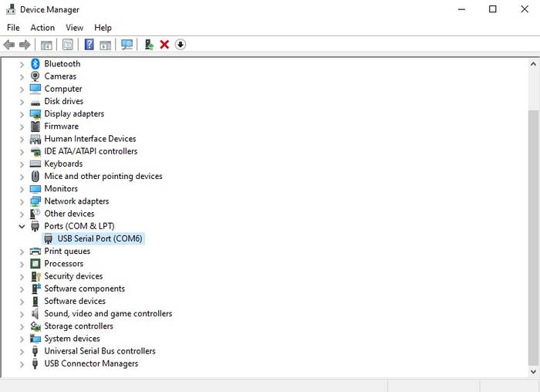The height and width of the screenshot is (392, 540).
Task: Expand the Monitors category
Action: pos(22,189)
